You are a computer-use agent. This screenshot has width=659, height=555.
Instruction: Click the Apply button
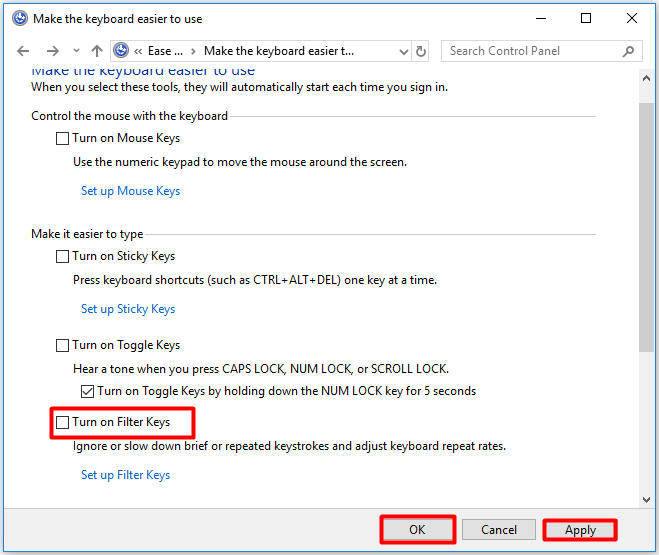[x=580, y=530]
